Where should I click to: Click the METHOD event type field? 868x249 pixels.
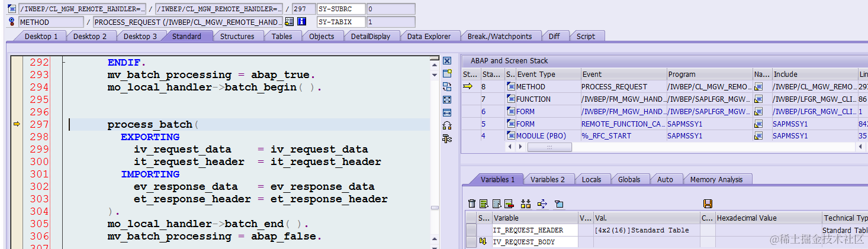pyautogui.click(x=51, y=22)
